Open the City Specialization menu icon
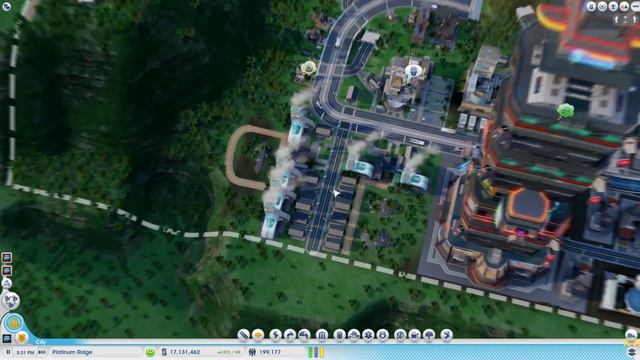Screen dimensions: 640x360 coord(447,335)
